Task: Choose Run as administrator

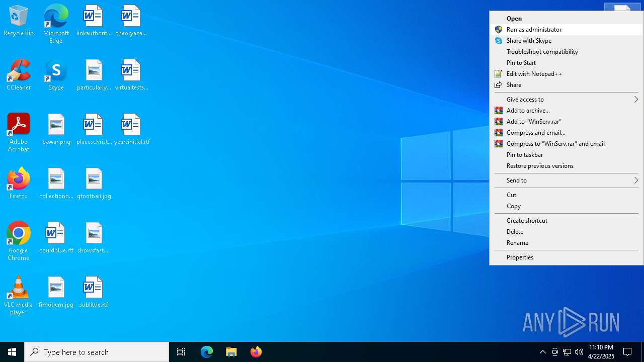Action: pyautogui.click(x=567, y=30)
